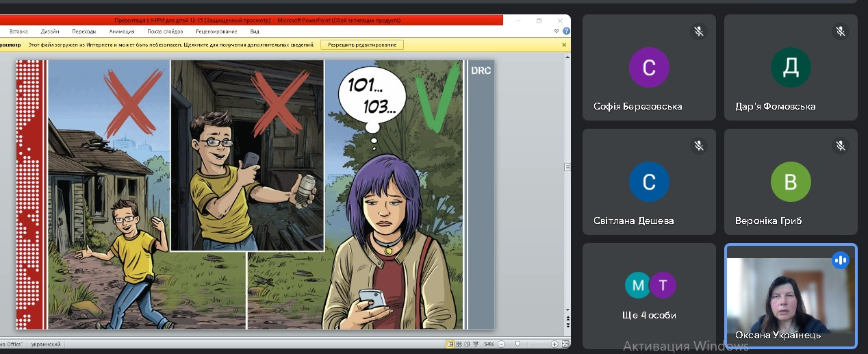Click украинский language in status bar
The width and height of the screenshot is (868, 354).
pos(47,344)
